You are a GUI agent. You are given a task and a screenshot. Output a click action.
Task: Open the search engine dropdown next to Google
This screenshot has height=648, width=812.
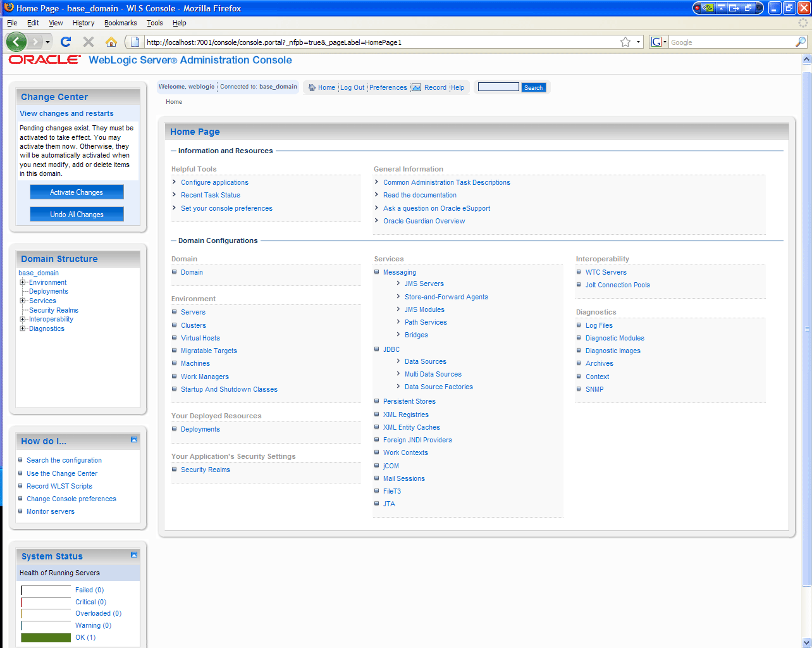pyautogui.click(x=665, y=42)
